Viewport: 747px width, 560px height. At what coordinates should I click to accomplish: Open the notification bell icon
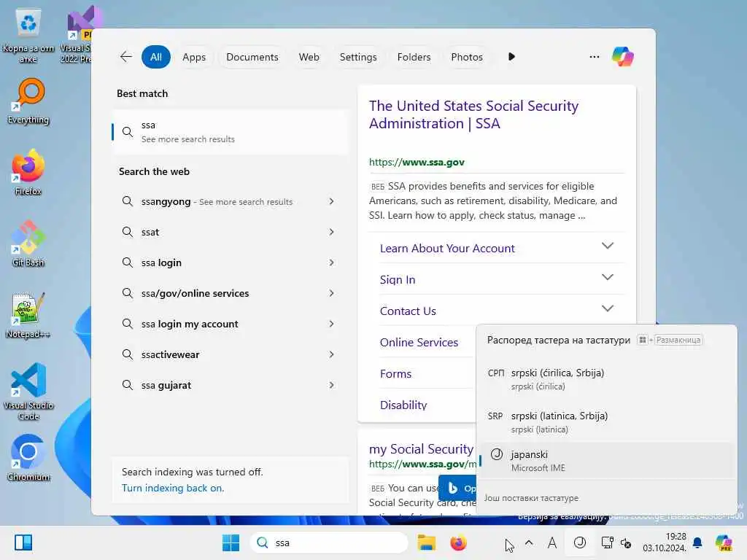point(697,542)
